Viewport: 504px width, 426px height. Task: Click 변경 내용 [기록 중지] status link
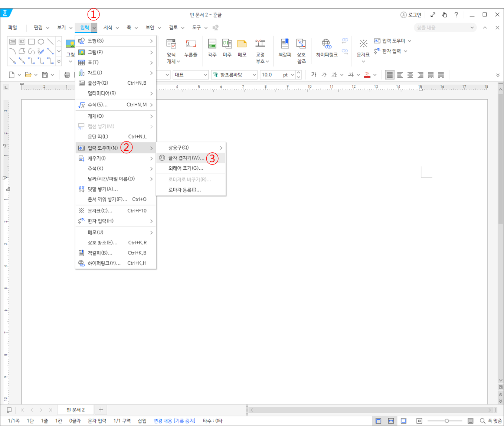click(174, 421)
